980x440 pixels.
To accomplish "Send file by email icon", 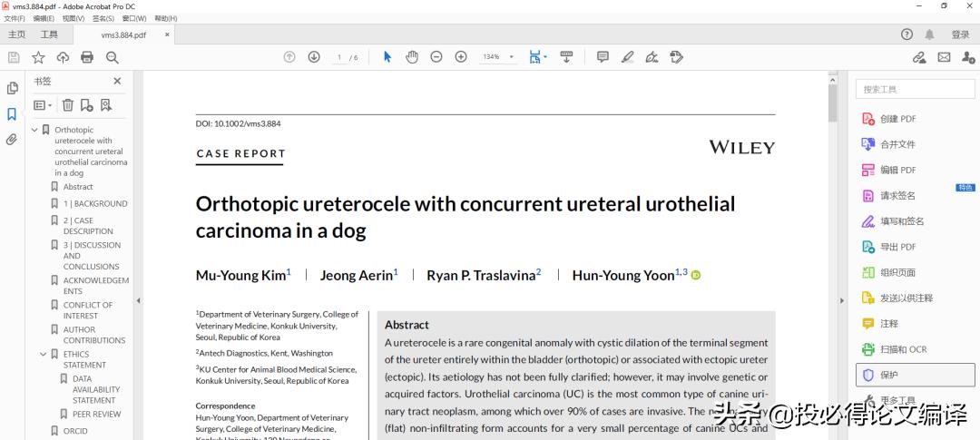I will pos(944,57).
